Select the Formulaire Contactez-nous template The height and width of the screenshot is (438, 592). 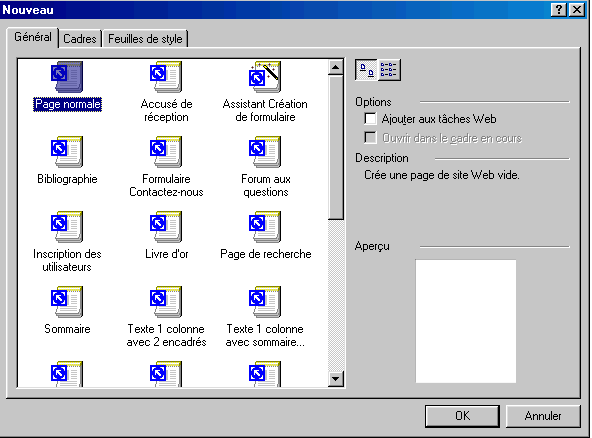[x=166, y=152]
